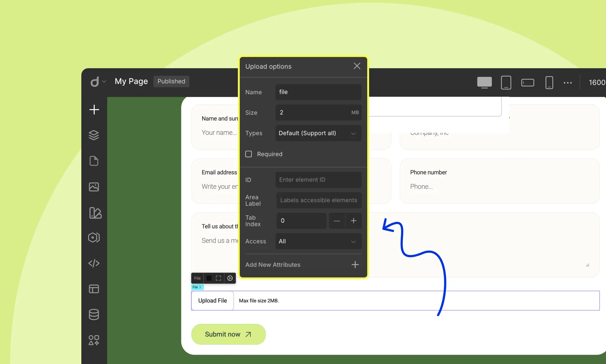The image size is (606, 364).
Task: Click the Area Label input field
Action: tap(319, 200)
